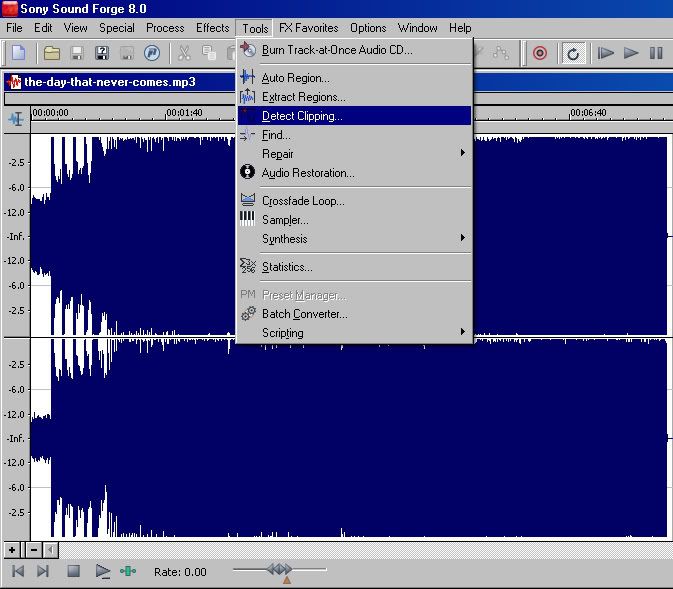Click the zoom out minus button
Image resolution: width=673 pixels, height=589 pixels.
(x=34, y=550)
